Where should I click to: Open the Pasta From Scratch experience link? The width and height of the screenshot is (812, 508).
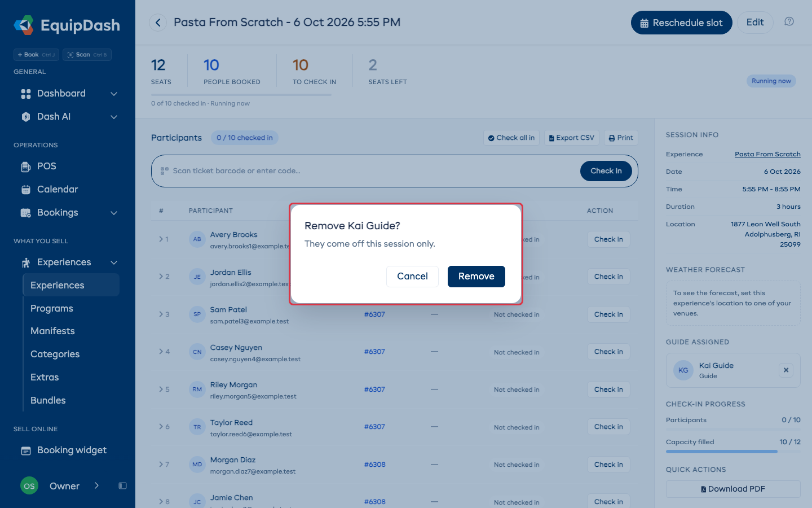coord(767,154)
